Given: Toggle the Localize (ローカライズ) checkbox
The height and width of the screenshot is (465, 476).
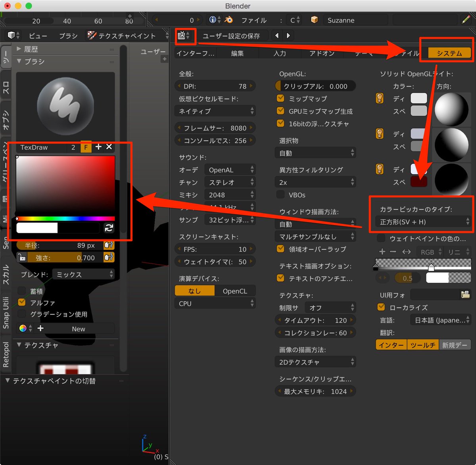Looking at the screenshot, I should (381, 307).
